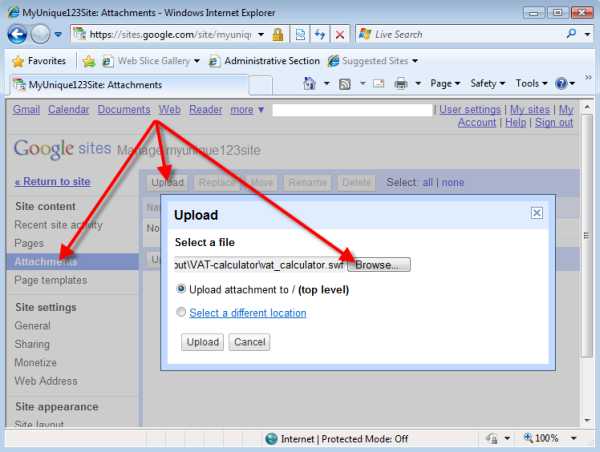This screenshot has width=600, height=452.
Task: Click the security lock icon in address bar
Action: click(278, 35)
